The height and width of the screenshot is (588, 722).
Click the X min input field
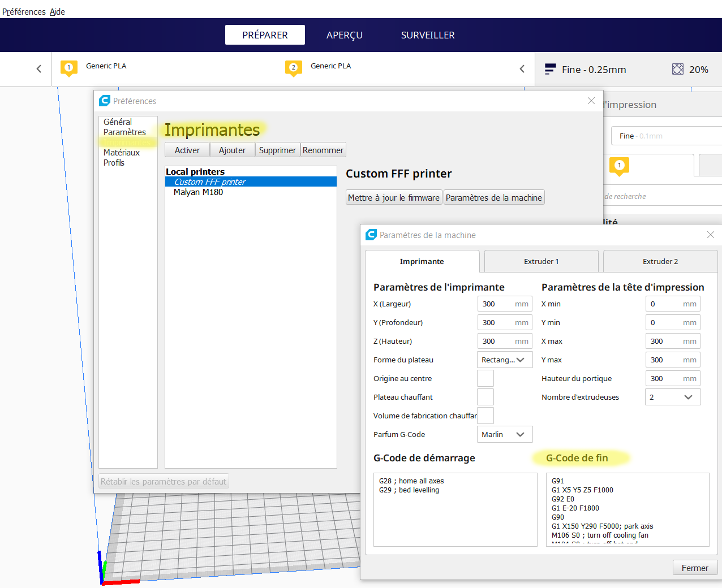[x=673, y=304]
